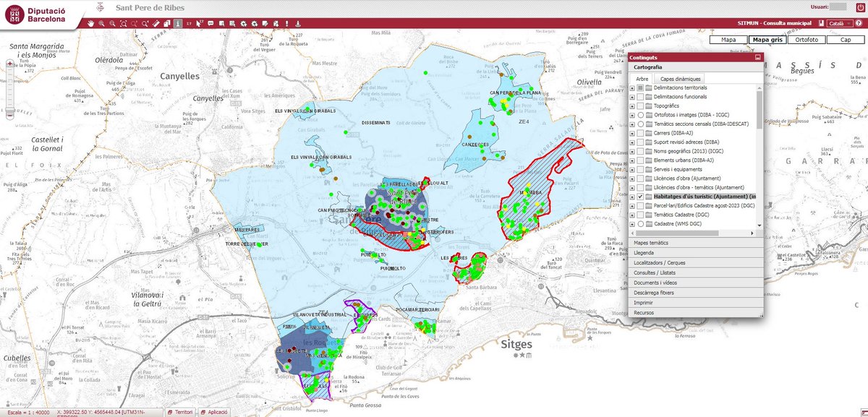Open the Mapes temàtics section
The height and width of the screenshot is (417, 868).
(695, 243)
